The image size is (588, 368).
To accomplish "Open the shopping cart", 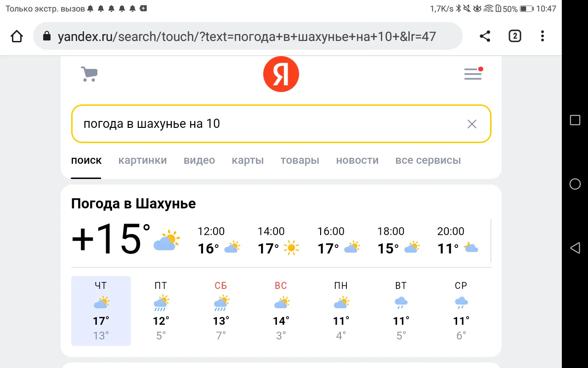I will (x=89, y=74).
